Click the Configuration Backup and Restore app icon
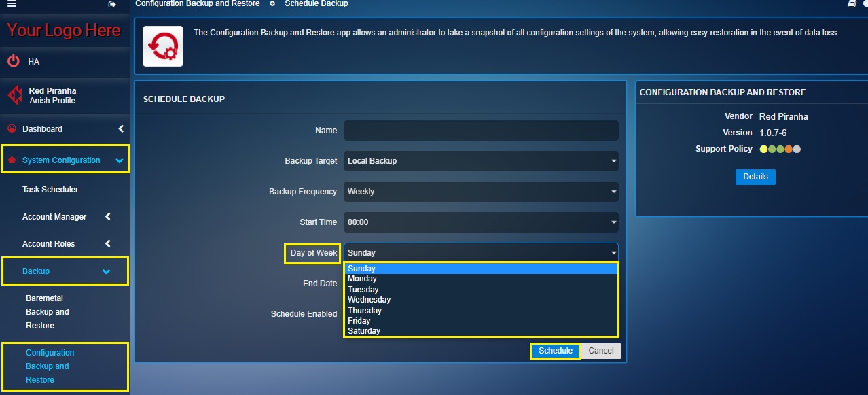The height and width of the screenshot is (395, 868). 163,46
